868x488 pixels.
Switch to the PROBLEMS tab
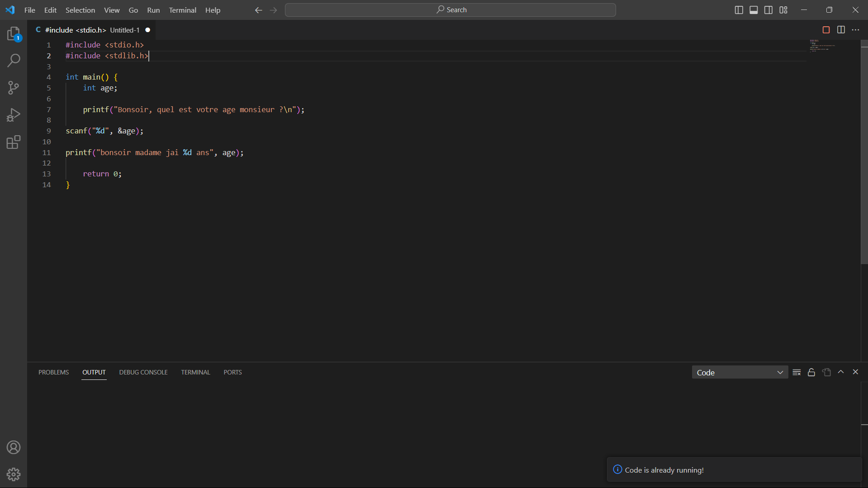coord(53,372)
